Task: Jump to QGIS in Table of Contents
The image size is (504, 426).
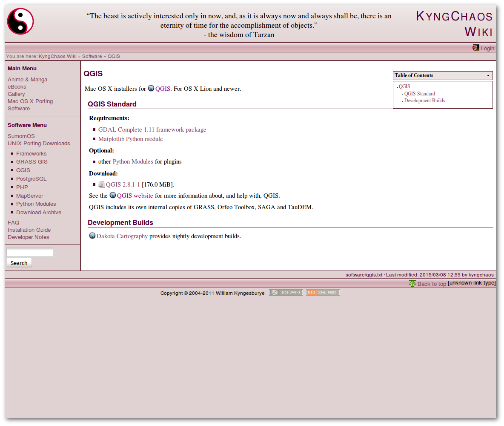Action: pos(404,86)
